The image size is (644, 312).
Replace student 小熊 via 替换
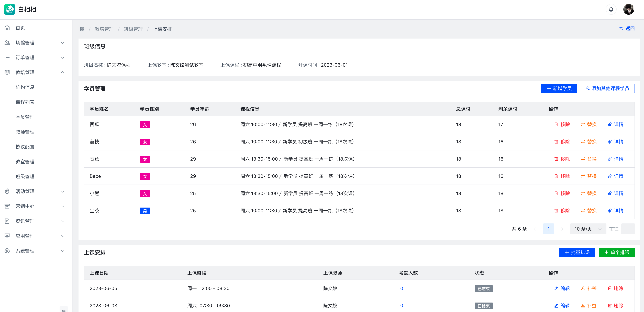coord(589,193)
